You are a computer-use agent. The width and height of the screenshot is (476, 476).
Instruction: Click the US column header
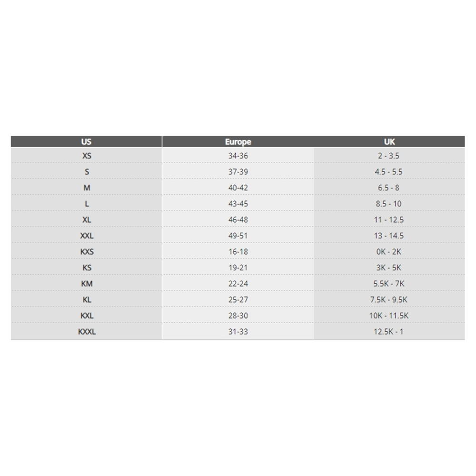86,141
